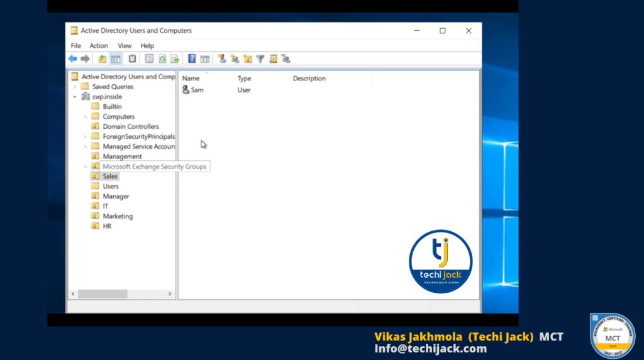Click the create new group icon

235,59
